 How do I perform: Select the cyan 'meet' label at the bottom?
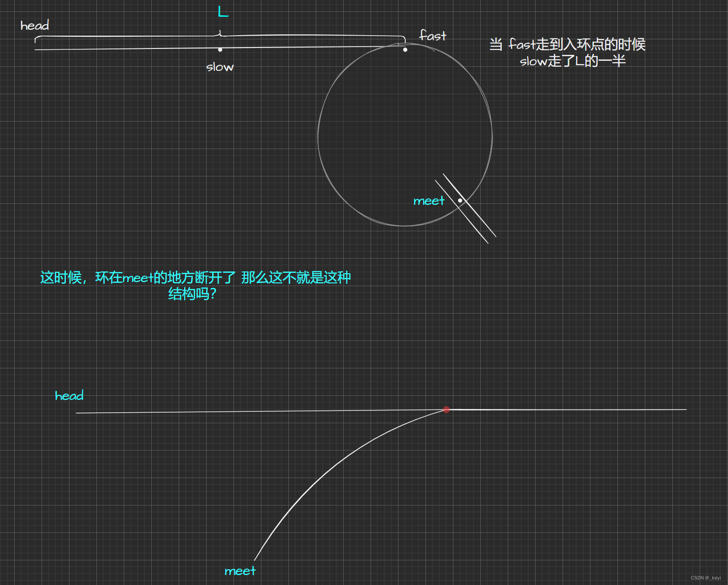click(240, 571)
